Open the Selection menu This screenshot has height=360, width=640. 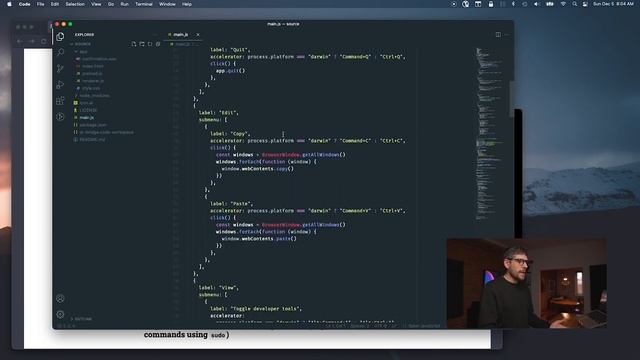click(75, 4)
